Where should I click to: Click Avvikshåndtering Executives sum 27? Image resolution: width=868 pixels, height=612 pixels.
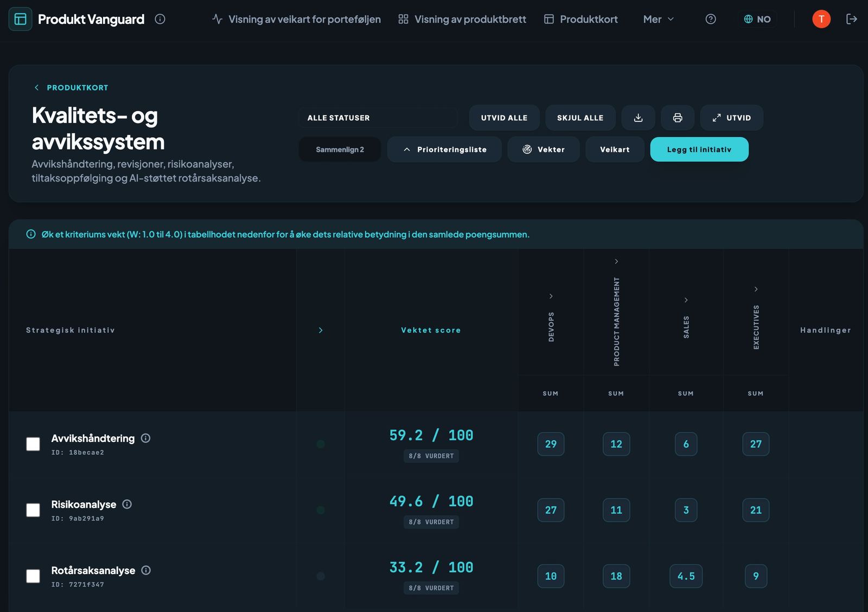pyautogui.click(x=756, y=444)
